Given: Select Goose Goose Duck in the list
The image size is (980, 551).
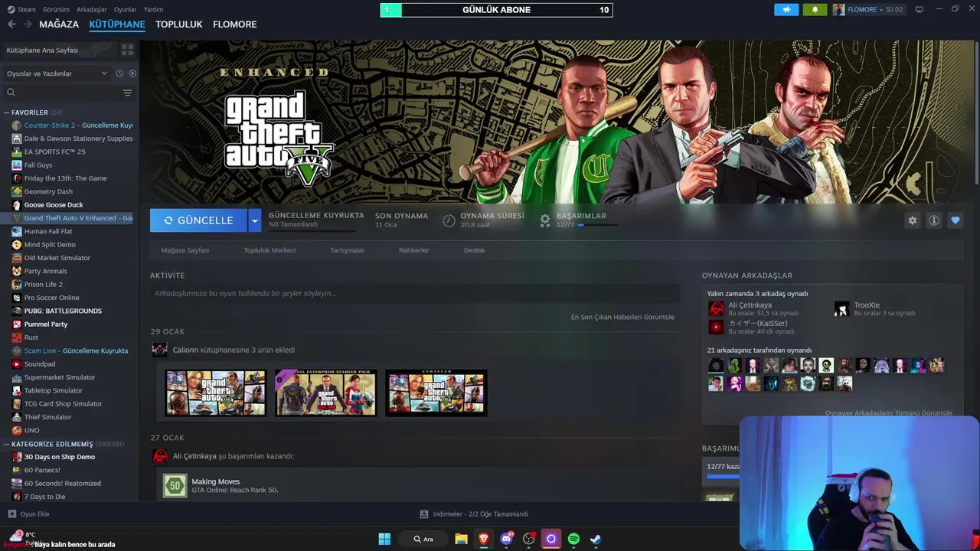Looking at the screenshot, I should tap(47, 204).
